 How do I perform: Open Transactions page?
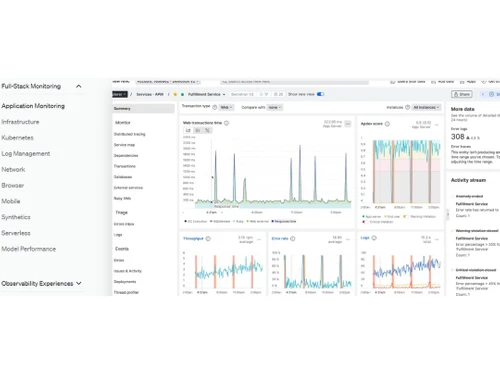click(x=125, y=166)
